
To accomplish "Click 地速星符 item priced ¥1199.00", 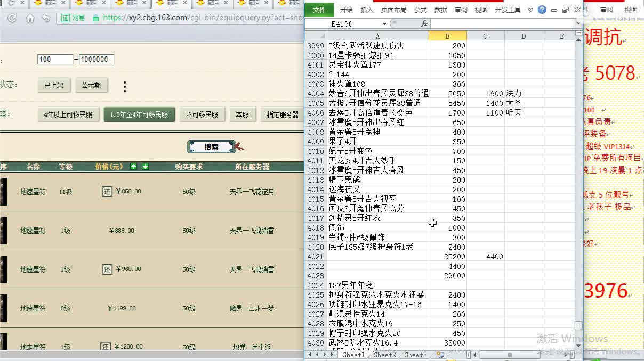I will (33, 308).
